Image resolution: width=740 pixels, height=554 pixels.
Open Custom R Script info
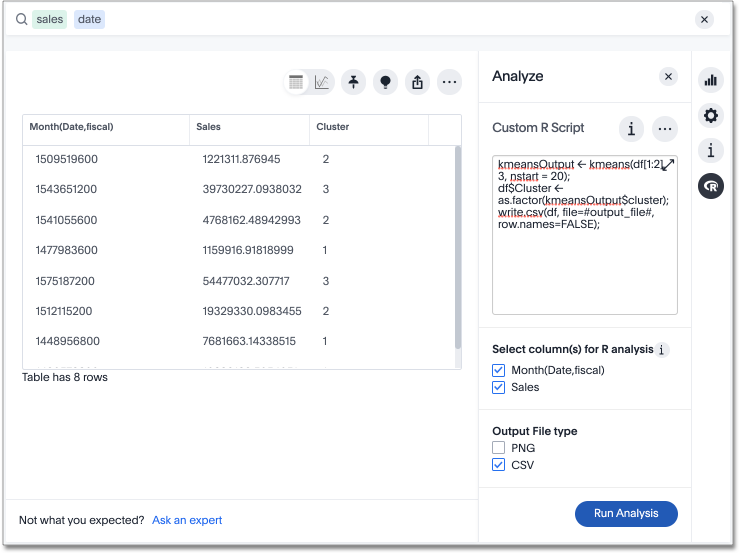631,128
